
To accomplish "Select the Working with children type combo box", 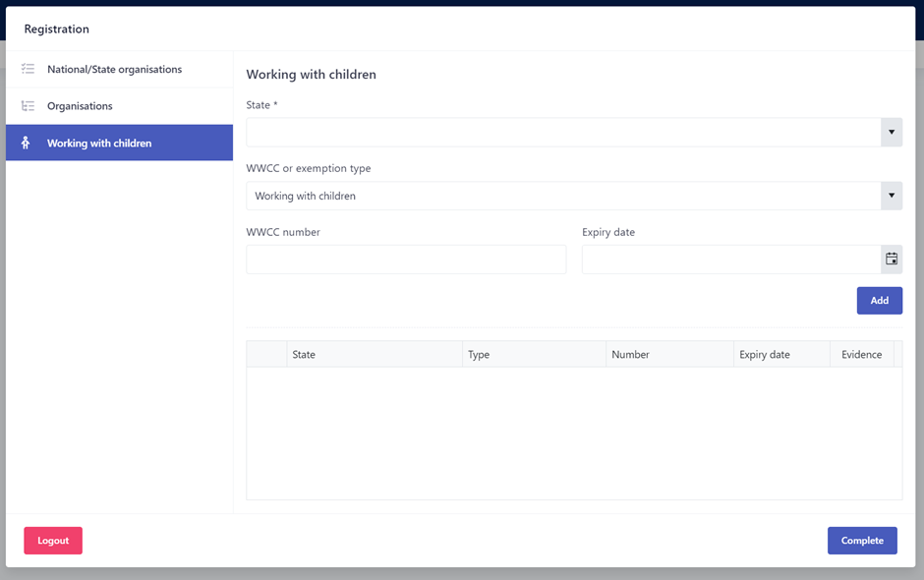I will pos(563,196).
